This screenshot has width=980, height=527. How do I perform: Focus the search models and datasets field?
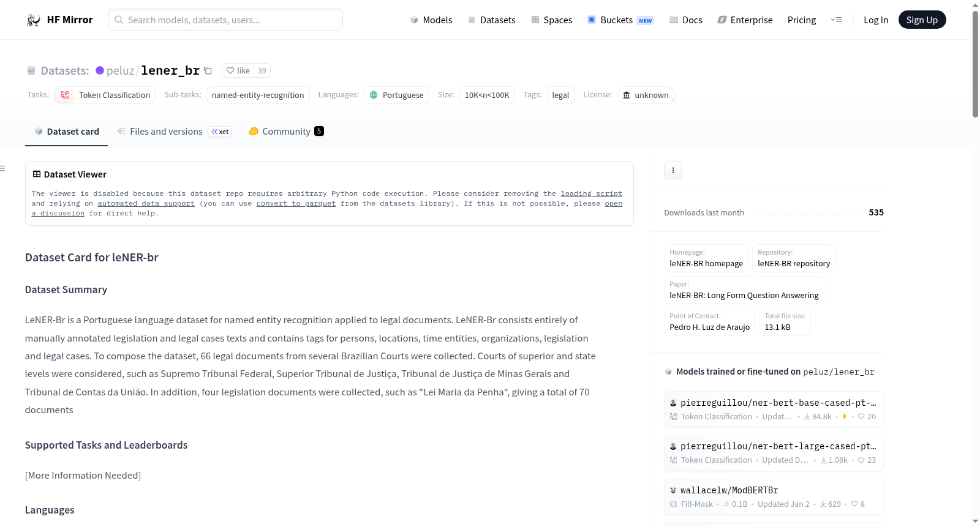pyautogui.click(x=225, y=20)
